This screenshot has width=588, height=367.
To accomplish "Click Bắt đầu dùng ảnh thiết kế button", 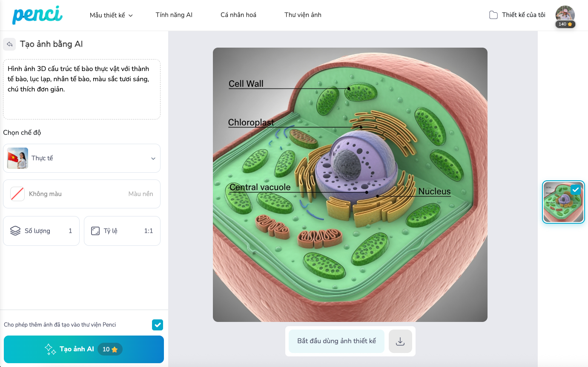I will (x=336, y=341).
